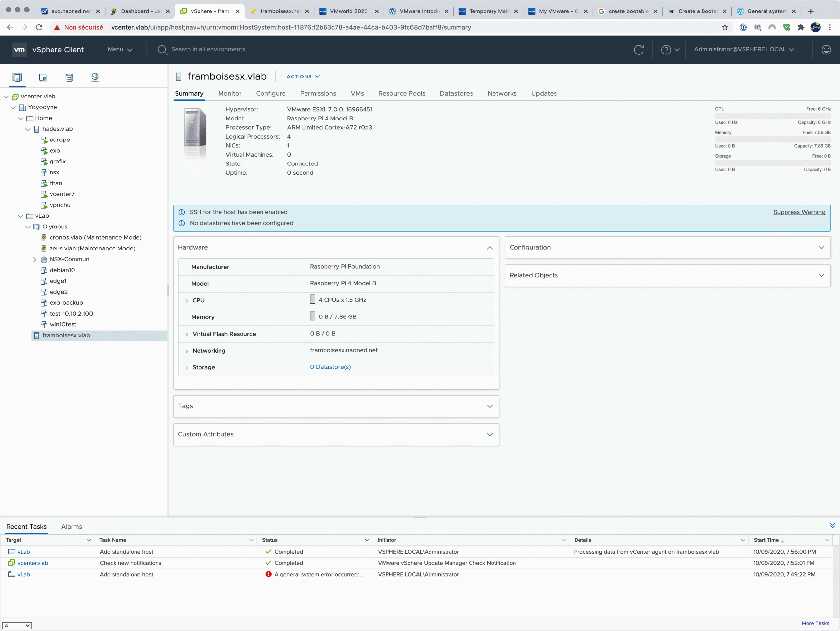Switch to the Monitor tab
840x631 pixels.
coord(230,94)
